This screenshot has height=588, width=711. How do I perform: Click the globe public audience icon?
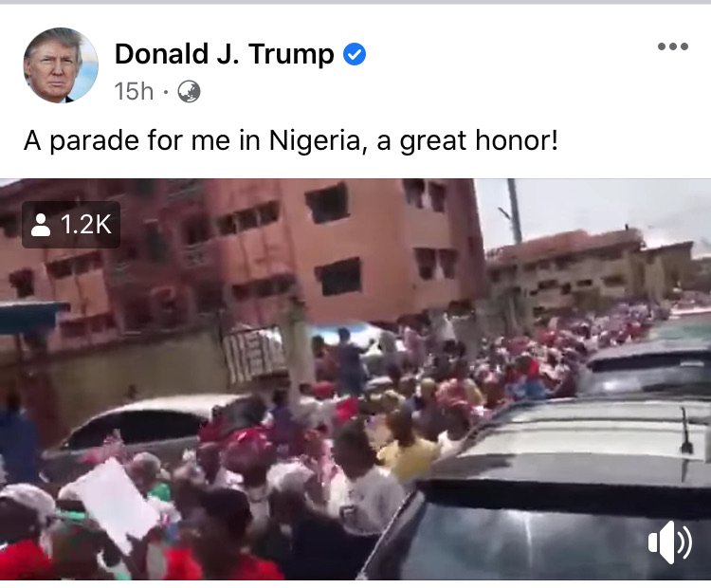coord(189,92)
